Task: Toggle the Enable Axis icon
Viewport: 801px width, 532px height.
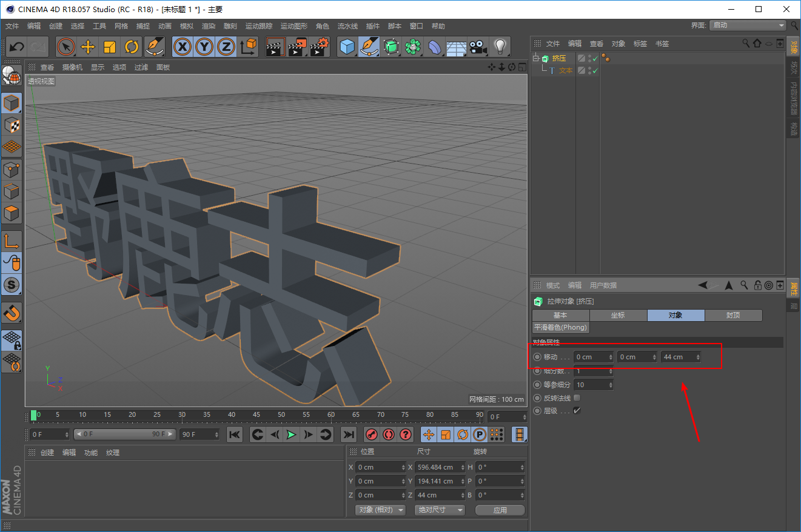Action: 12,241
